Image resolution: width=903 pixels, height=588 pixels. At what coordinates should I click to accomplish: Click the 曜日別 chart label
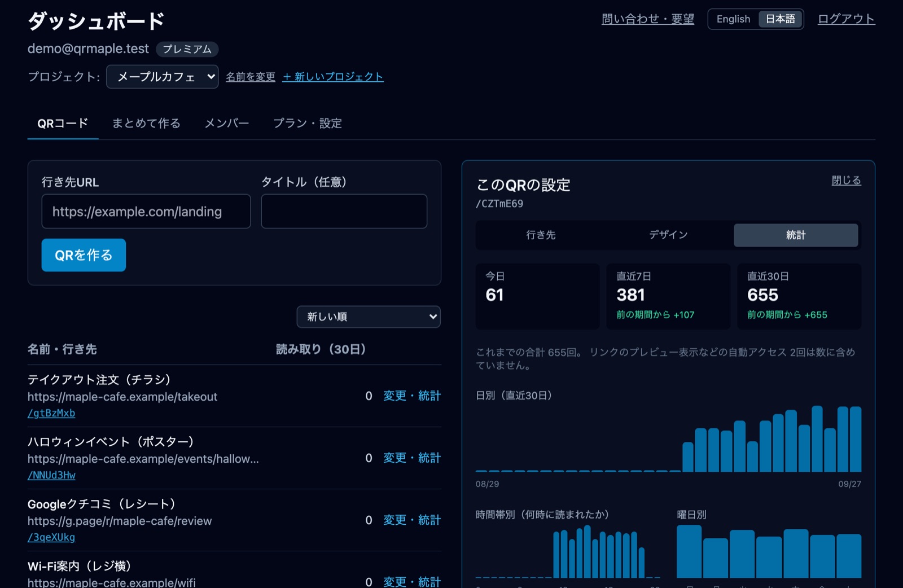[x=691, y=515]
